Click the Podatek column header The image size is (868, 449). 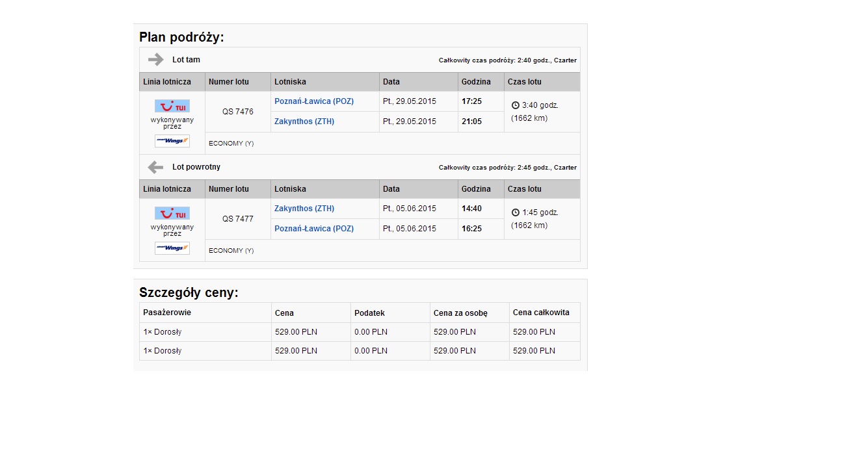pyautogui.click(x=369, y=313)
